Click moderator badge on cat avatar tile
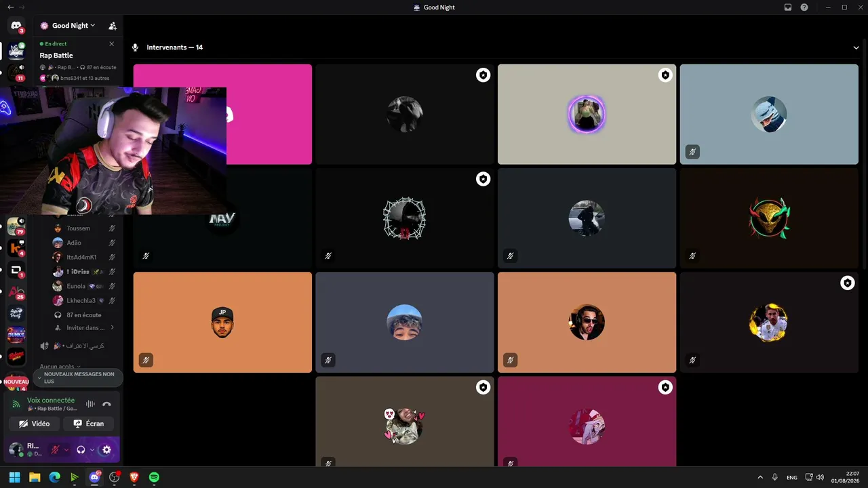Screen dimensions: 868x488 tap(483, 387)
